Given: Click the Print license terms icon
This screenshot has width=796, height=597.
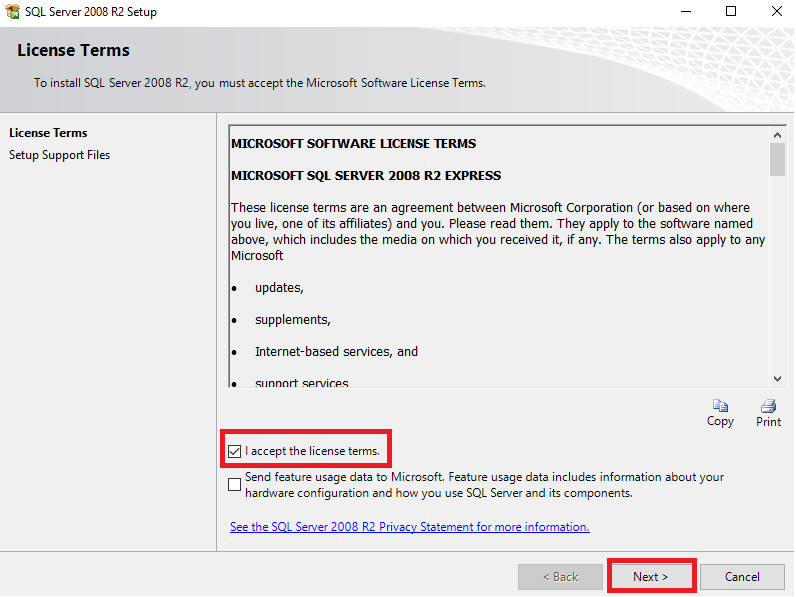Looking at the screenshot, I should click(x=768, y=406).
